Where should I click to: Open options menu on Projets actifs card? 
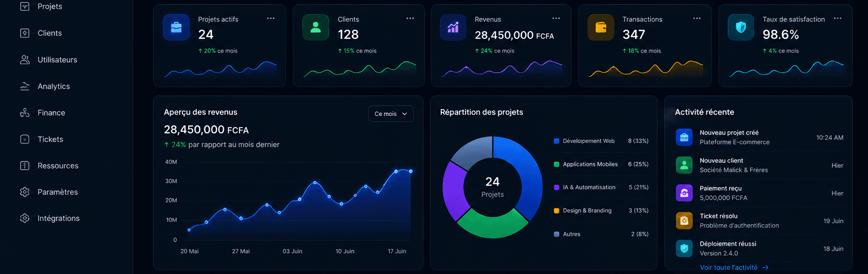click(x=271, y=18)
